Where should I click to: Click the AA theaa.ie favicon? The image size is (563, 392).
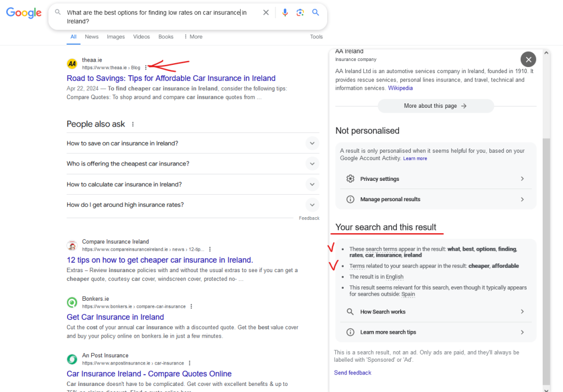(x=72, y=64)
